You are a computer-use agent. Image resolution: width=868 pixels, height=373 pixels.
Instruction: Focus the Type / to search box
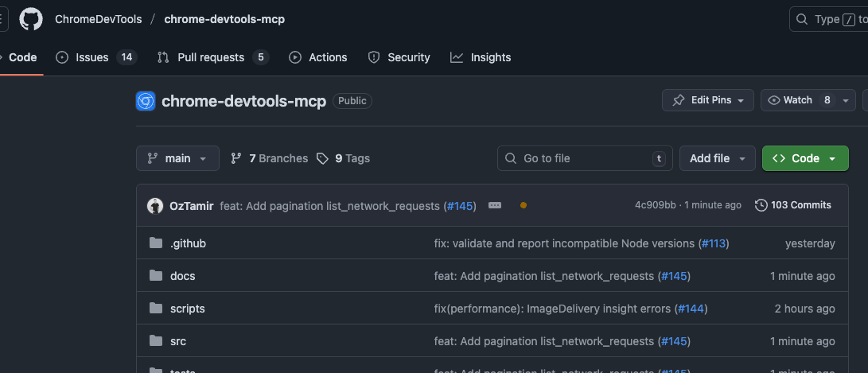829,19
